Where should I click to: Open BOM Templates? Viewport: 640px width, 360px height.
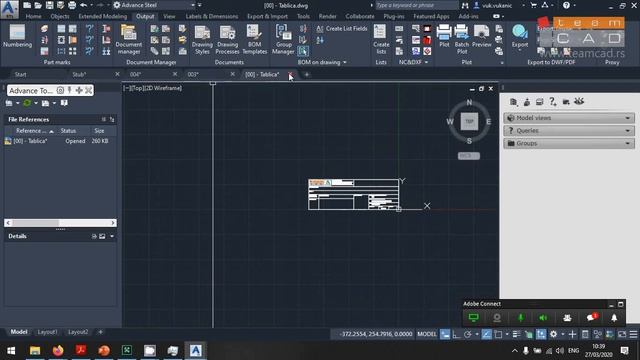254,40
